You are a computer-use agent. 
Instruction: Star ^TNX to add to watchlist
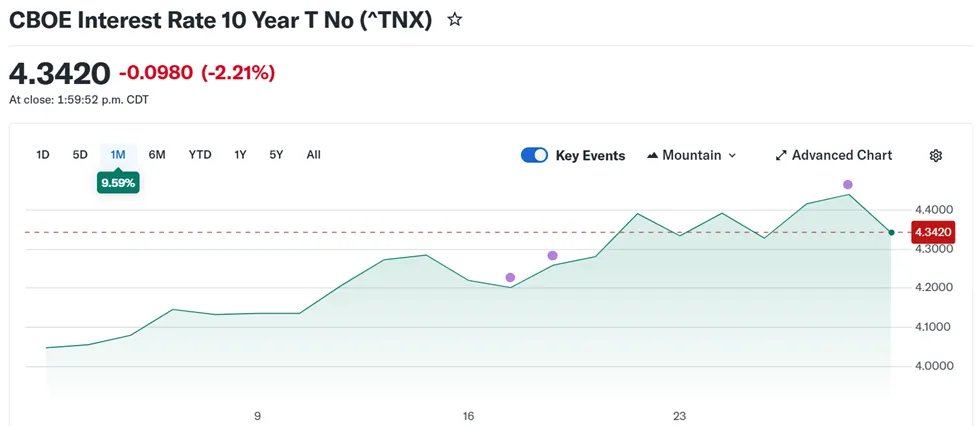(455, 19)
